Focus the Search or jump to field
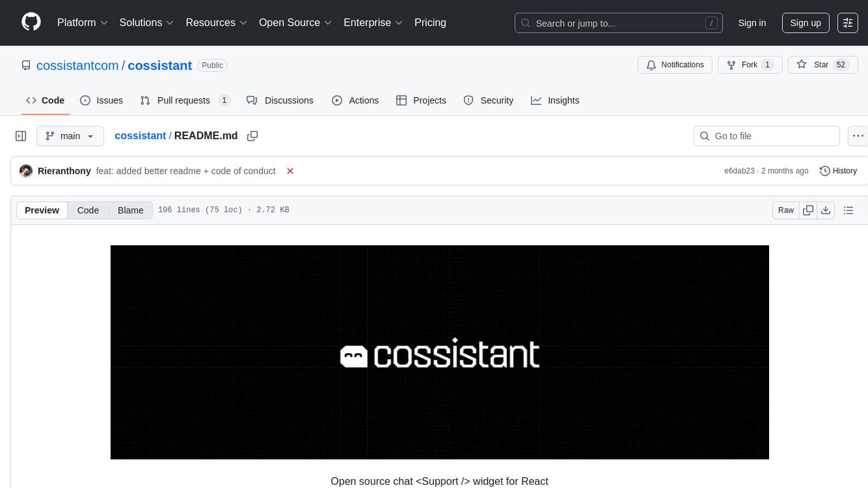The width and height of the screenshot is (868, 488). click(x=618, y=23)
